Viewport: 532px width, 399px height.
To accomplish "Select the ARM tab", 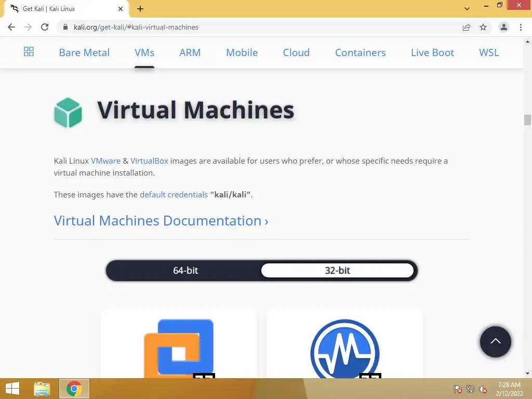I will coord(190,52).
